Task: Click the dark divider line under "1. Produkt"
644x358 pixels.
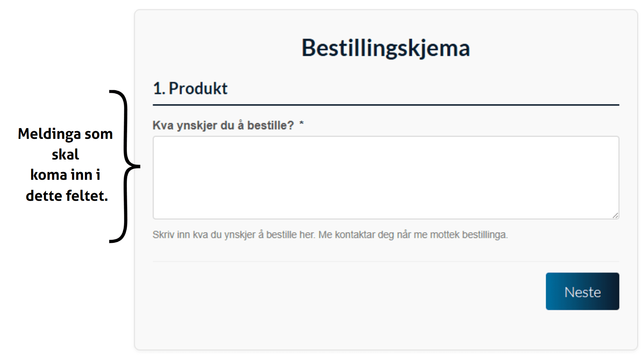Action: coord(385,105)
